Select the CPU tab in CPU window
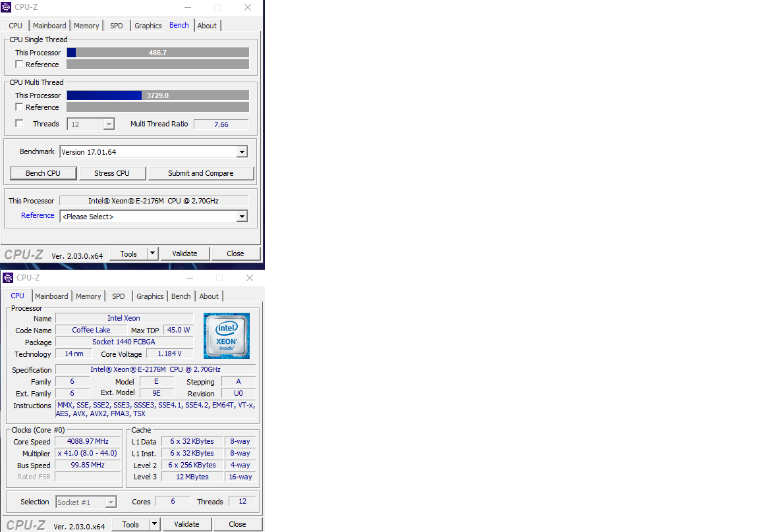Image resolution: width=759 pixels, height=532 pixels. [17, 296]
